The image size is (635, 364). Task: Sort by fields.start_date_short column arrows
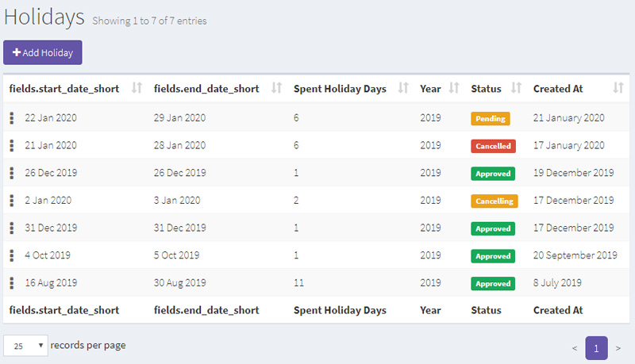click(137, 88)
